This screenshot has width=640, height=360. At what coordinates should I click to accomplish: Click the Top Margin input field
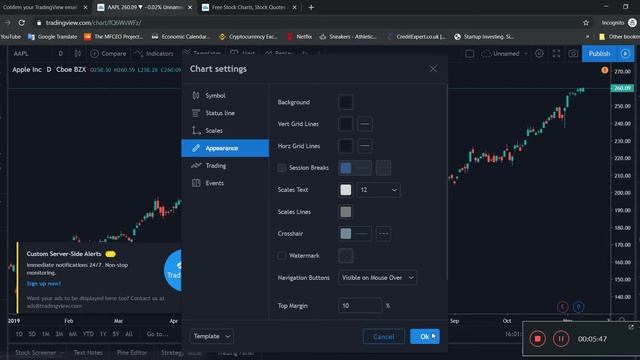(360, 305)
